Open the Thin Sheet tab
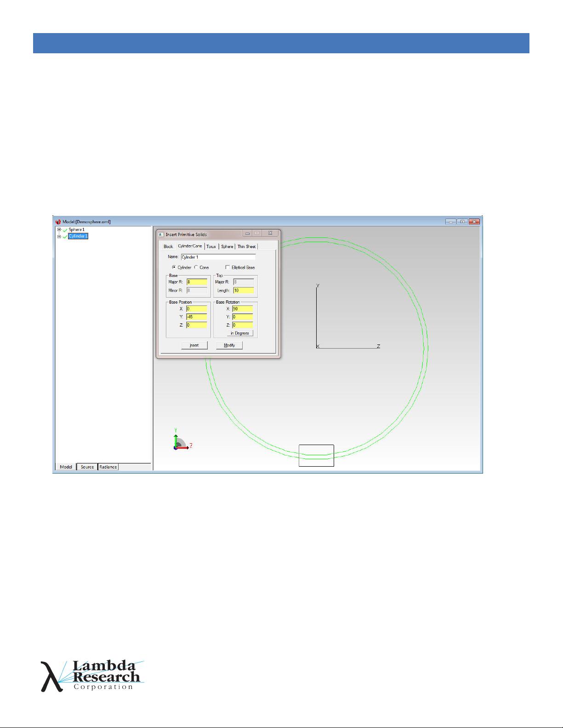The image size is (563, 728). [246, 247]
